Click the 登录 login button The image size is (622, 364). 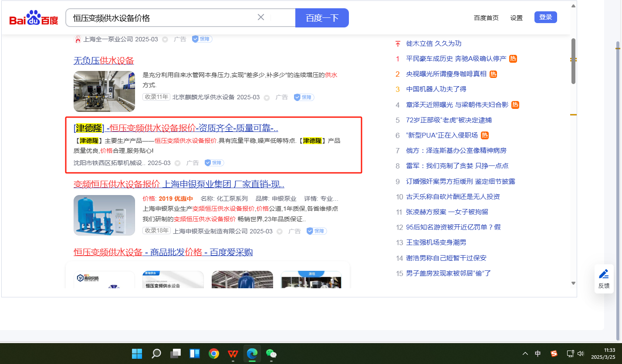tap(545, 17)
